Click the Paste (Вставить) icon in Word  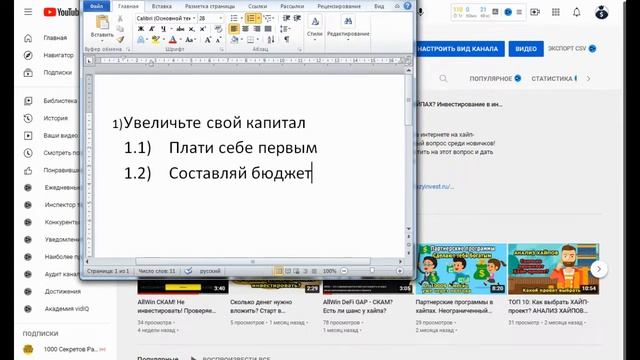(102, 22)
